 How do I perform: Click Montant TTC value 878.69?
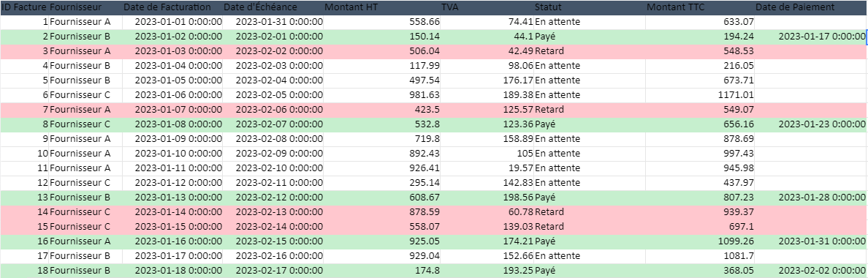click(700, 138)
